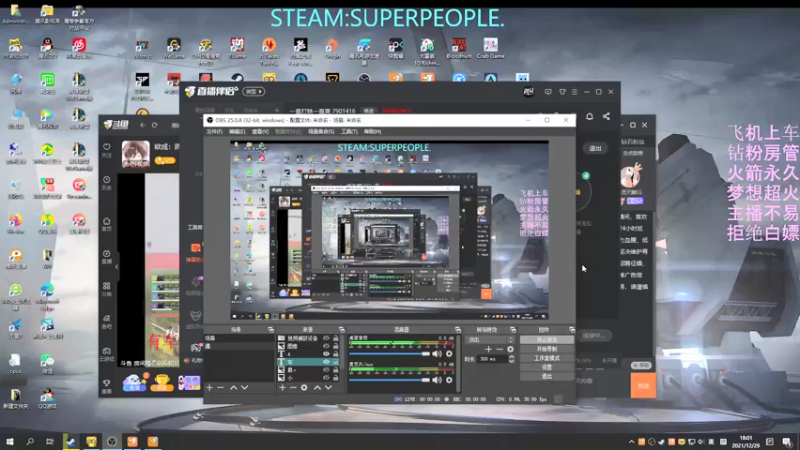Toggle visibility of the image source (second row)
This screenshot has height=450, width=800.
point(327,346)
